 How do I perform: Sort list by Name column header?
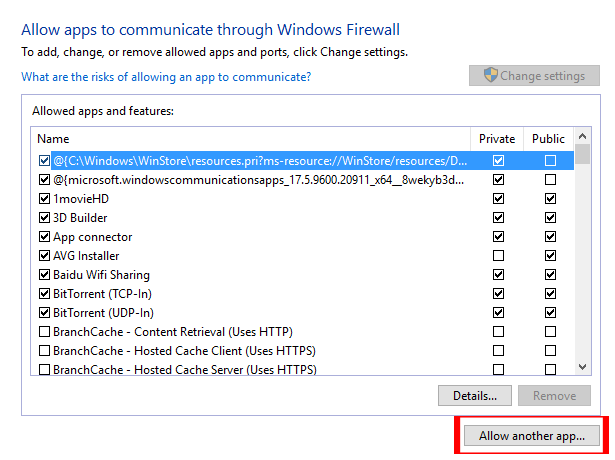(250, 139)
